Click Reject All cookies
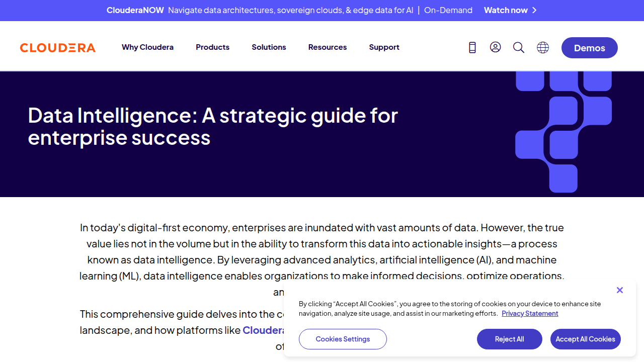This screenshot has height=362, width=644. point(510,339)
